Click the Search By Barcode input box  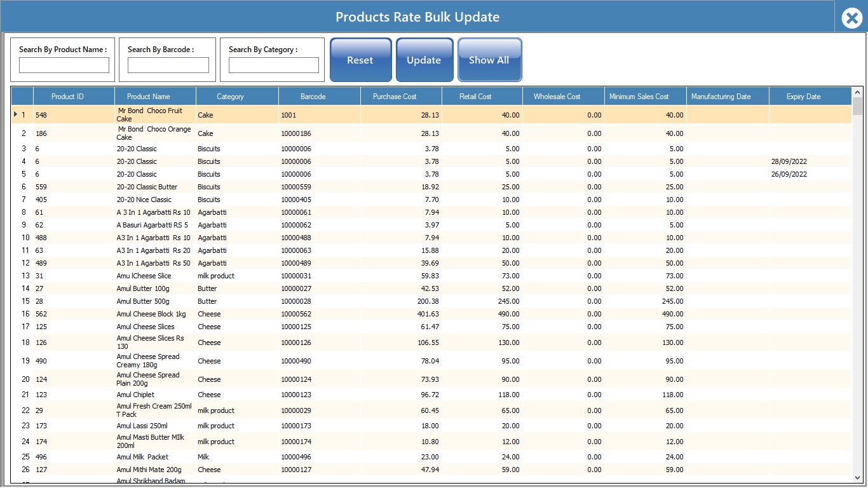168,65
